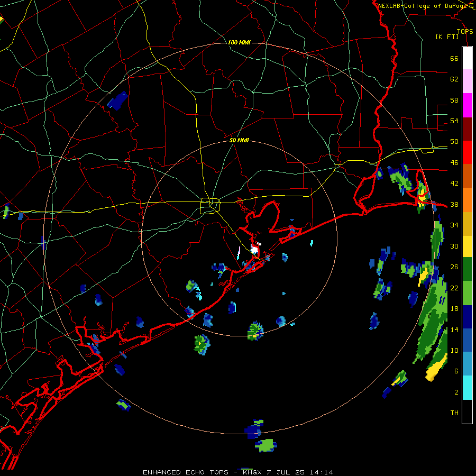Image resolution: width=476 pixels, height=476 pixels.
Task: Click the '50' legend value
Action: tap(454, 142)
